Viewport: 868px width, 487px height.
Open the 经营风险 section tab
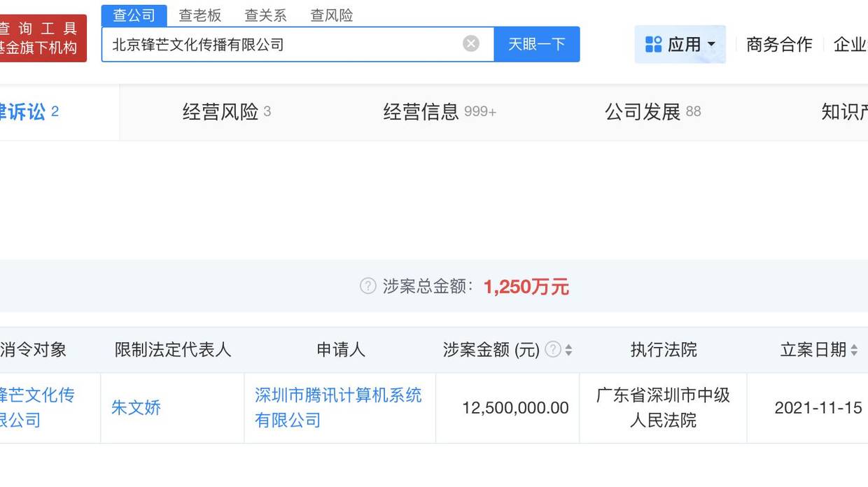pyautogui.click(x=227, y=112)
